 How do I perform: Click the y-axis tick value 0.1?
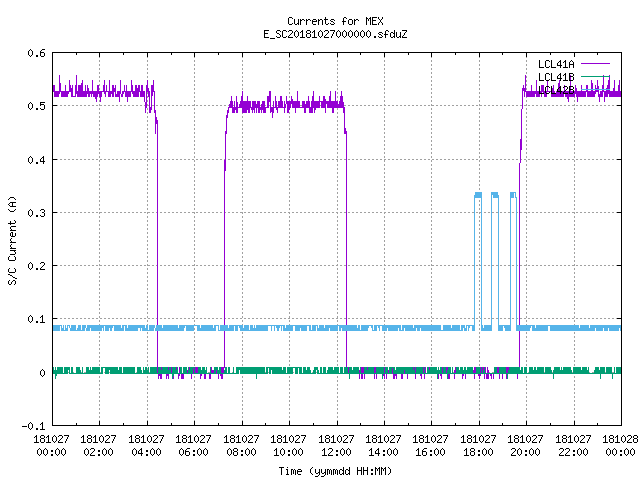[x=36, y=319]
